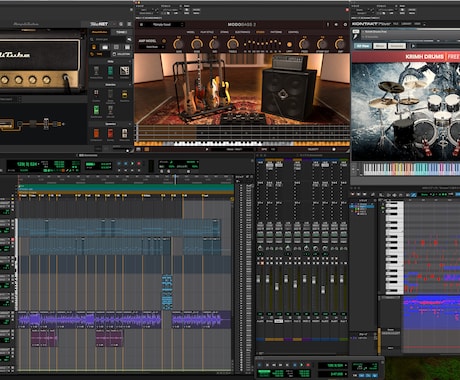Pick the teal pedal in AmpliTube's gear browser
The width and height of the screenshot is (460, 380).
pyautogui.click(x=110, y=71)
